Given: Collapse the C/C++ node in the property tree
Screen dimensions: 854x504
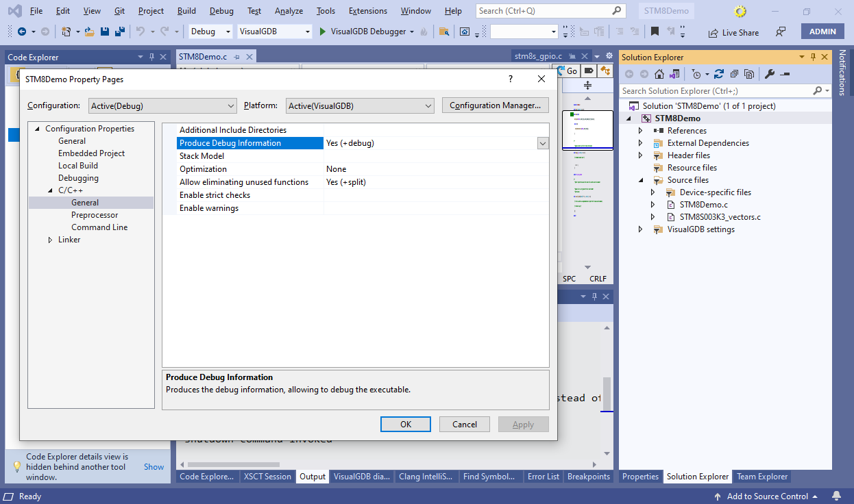Looking at the screenshot, I should (x=50, y=190).
